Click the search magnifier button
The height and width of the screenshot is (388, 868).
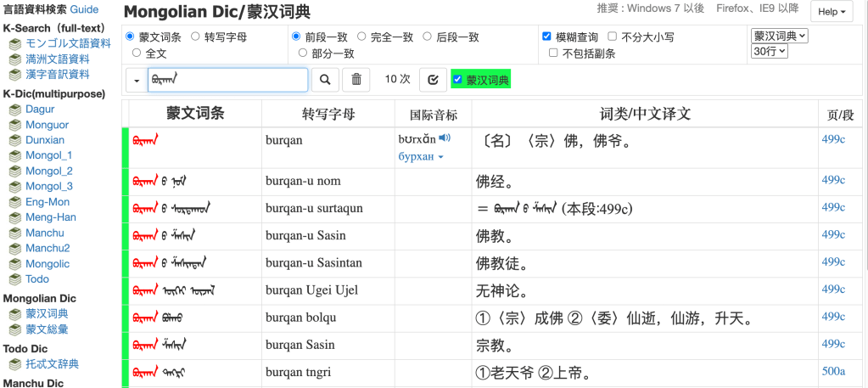(324, 80)
